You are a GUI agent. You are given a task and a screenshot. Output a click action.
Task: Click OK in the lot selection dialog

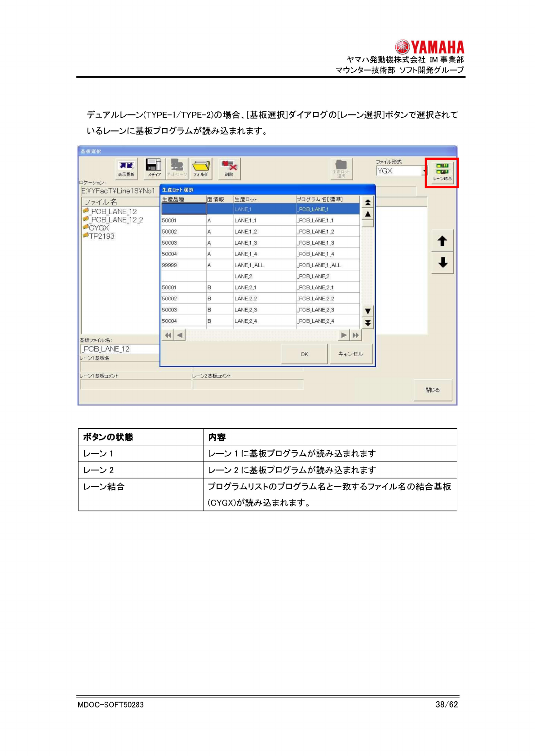click(x=305, y=354)
